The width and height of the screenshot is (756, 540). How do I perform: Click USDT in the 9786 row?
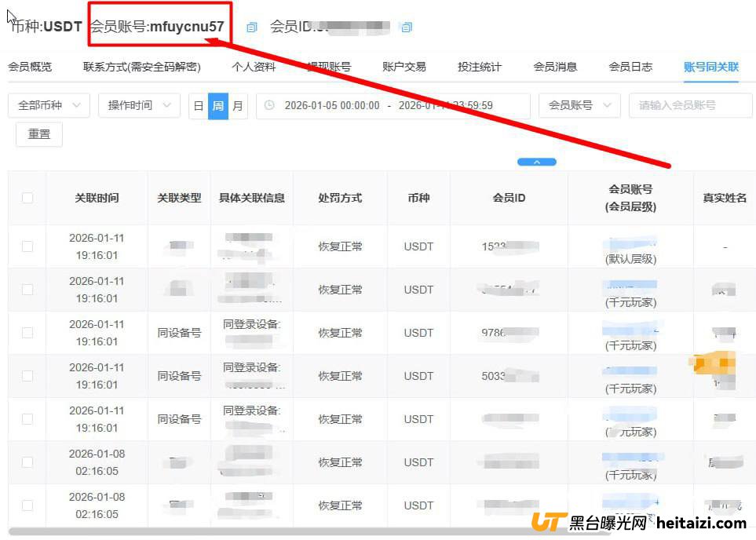pos(418,333)
